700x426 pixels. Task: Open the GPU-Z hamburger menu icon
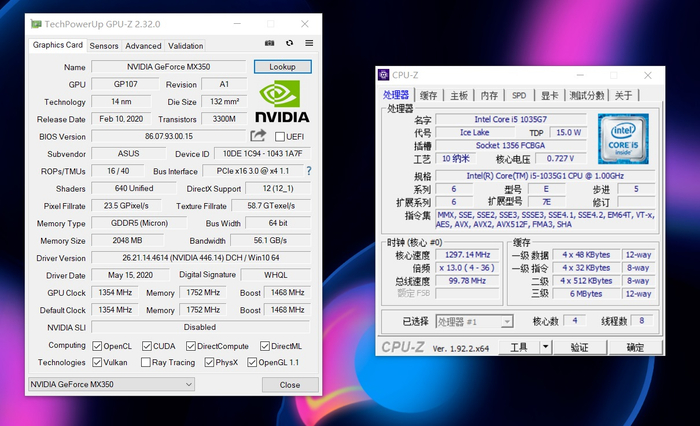[x=308, y=44]
